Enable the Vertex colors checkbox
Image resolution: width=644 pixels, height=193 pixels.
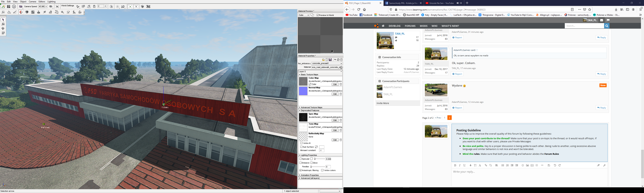tap(322, 170)
